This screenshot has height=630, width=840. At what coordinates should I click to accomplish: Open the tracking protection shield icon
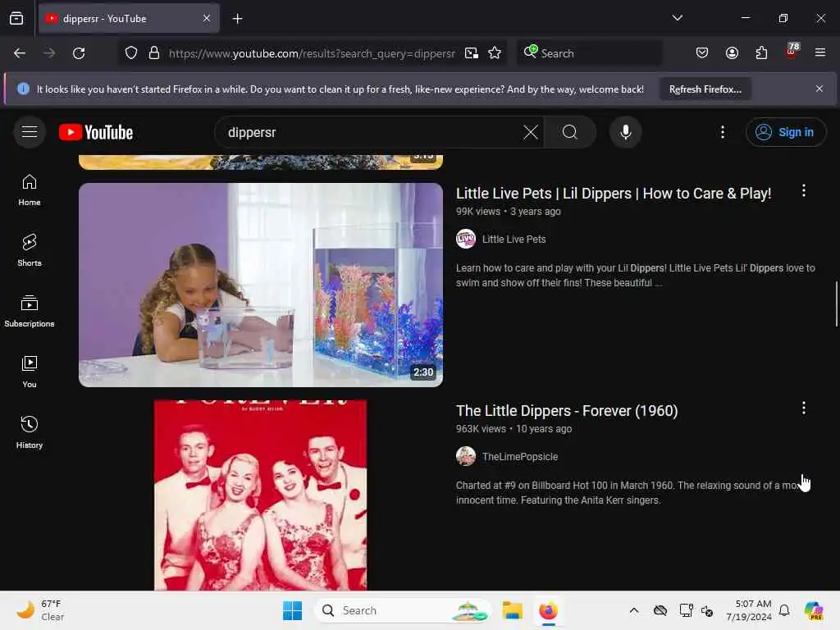[x=130, y=53]
